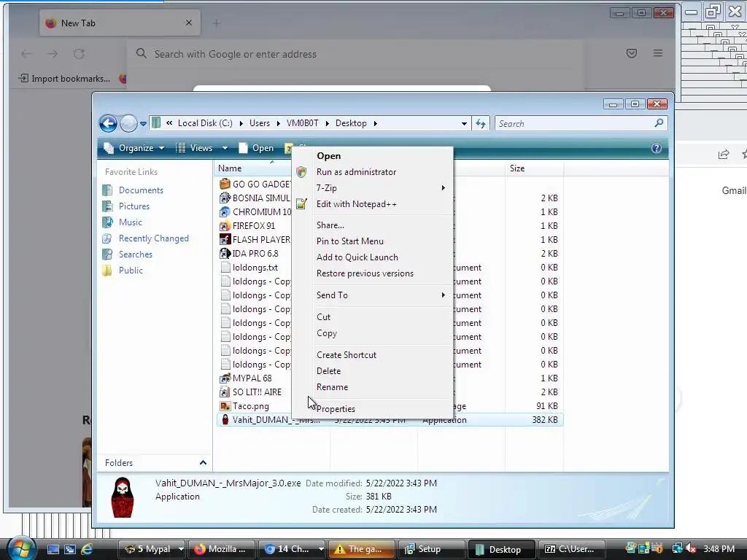Screen dimensions: 747x560
Task: Choose Restore previous versions
Action: (x=365, y=273)
